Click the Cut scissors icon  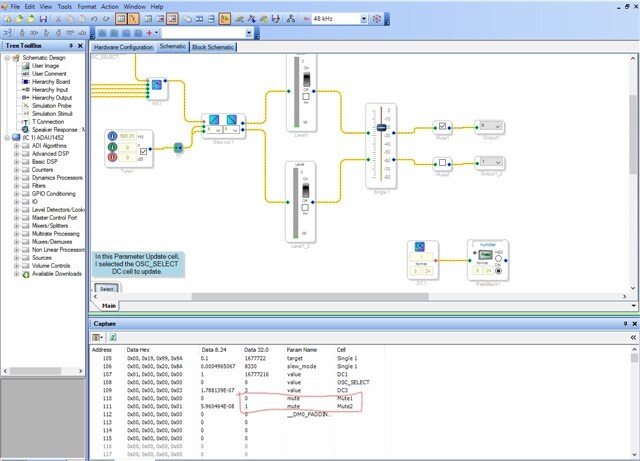tap(58, 19)
